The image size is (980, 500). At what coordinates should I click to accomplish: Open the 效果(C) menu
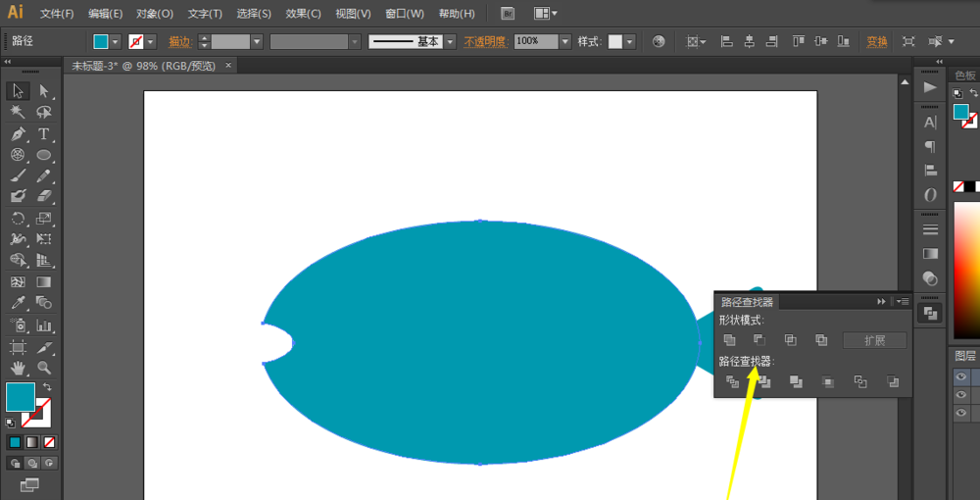tap(303, 13)
